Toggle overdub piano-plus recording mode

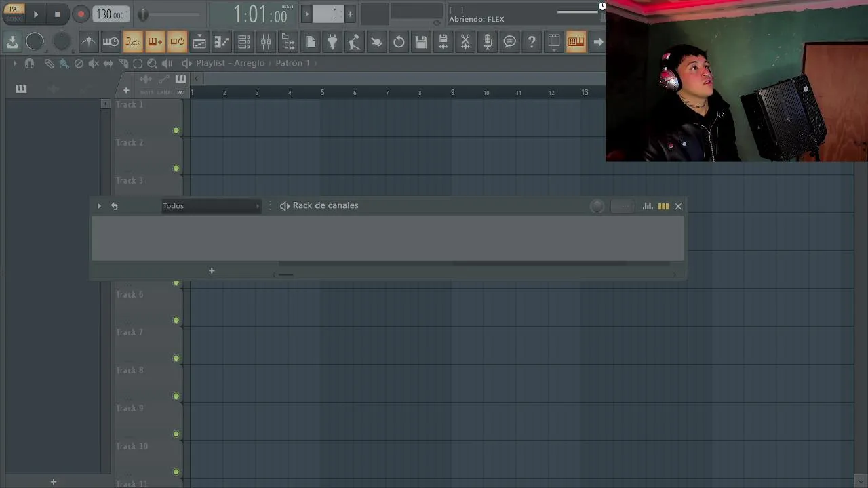pos(155,42)
